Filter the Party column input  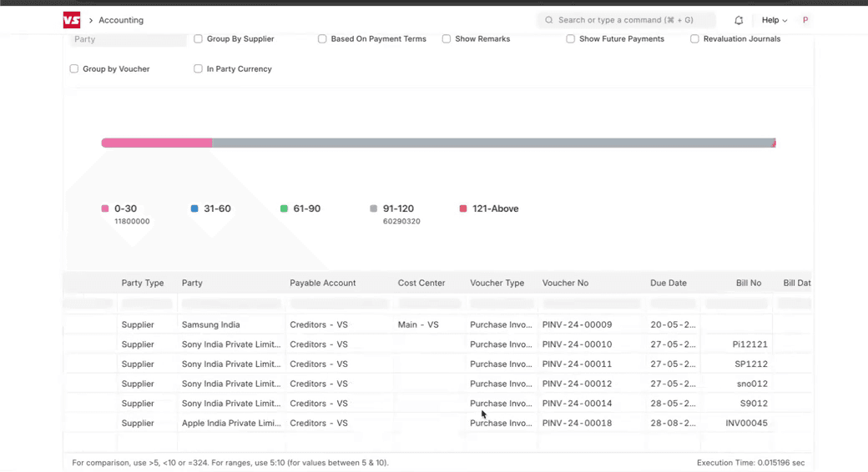(x=231, y=304)
